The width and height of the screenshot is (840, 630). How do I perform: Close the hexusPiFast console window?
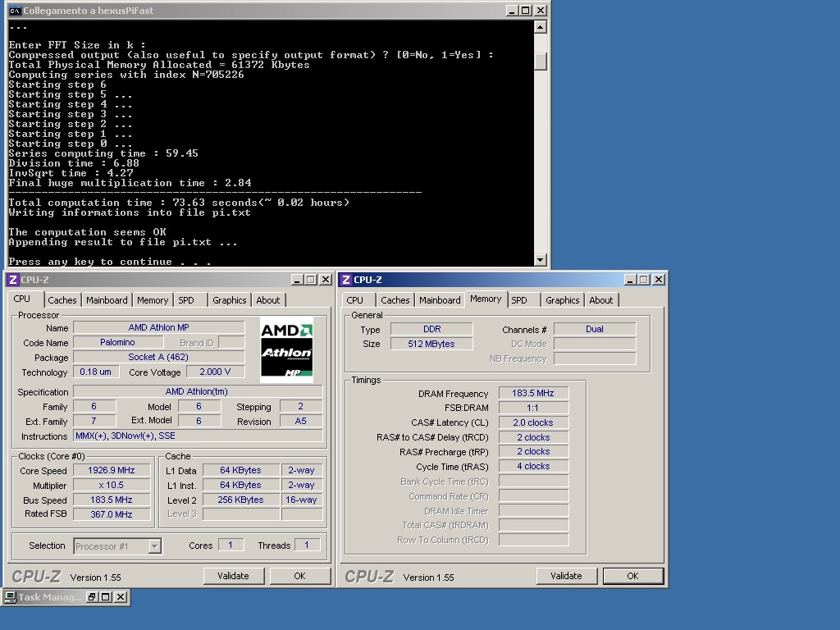tap(541, 10)
